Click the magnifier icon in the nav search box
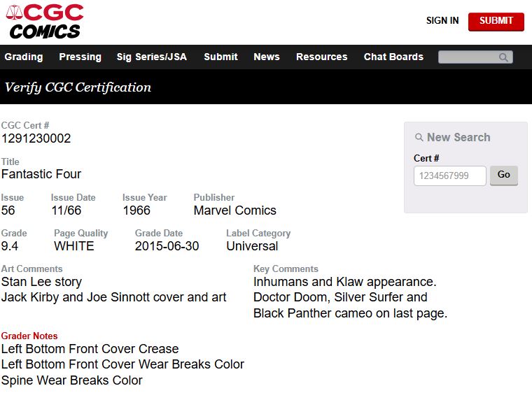Image resolution: width=532 pixels, height=393 pixels. click(503, 57)
